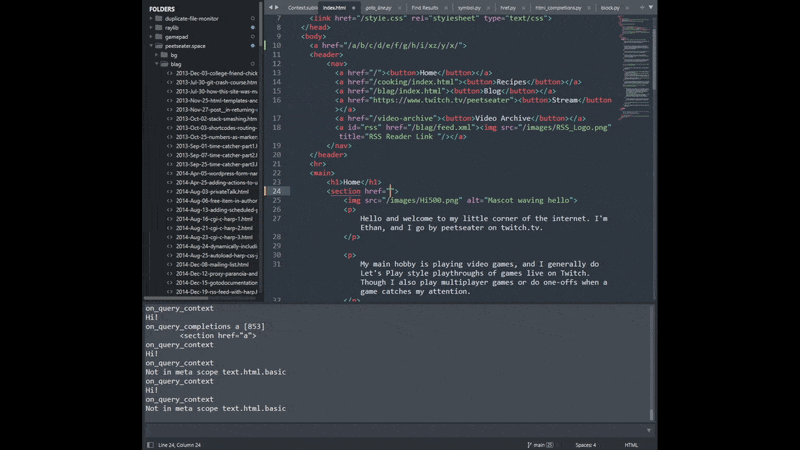Close the href.py tab
Image resolution: width=800 pixels, height=450 pixels.
523,8
